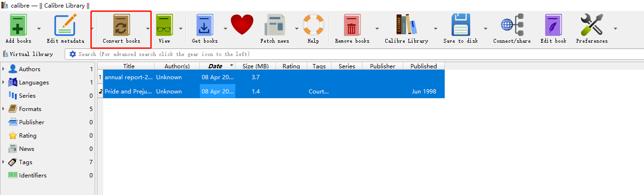This screenshot has width=644, height=195.
Task: Open the Fetch news dropdown arrow
Action: pyautogui.click(x=297, y=28)
